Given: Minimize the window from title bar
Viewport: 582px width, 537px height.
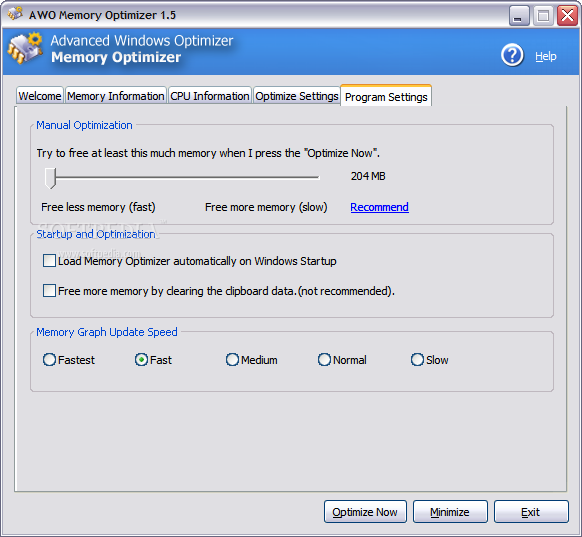Looking at the screenshot, I should 519,15.
